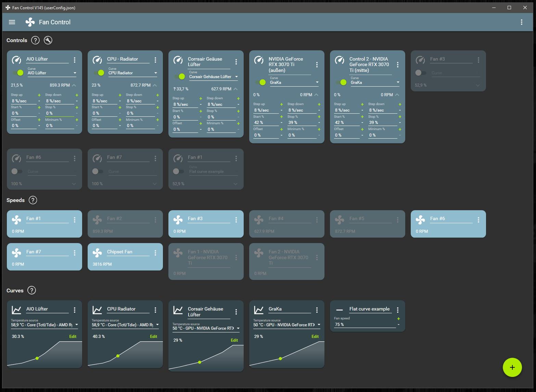Click the green add floating button

click(512, 367)
